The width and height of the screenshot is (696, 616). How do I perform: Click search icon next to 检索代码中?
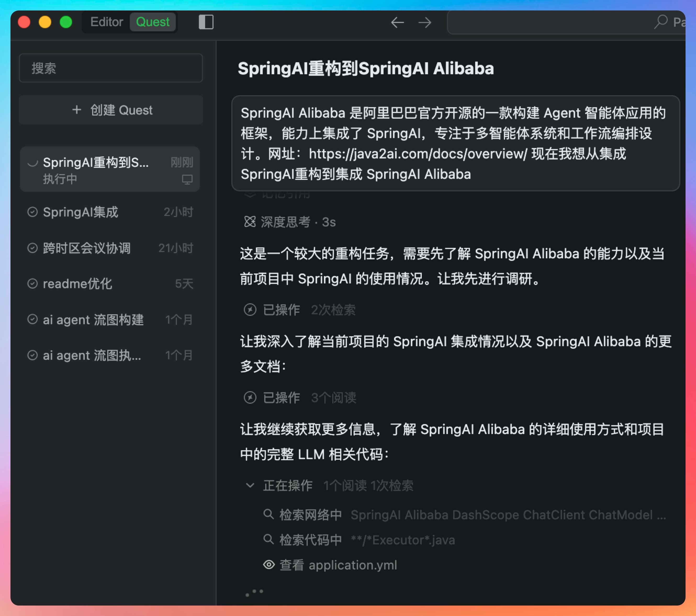(268, 539)
